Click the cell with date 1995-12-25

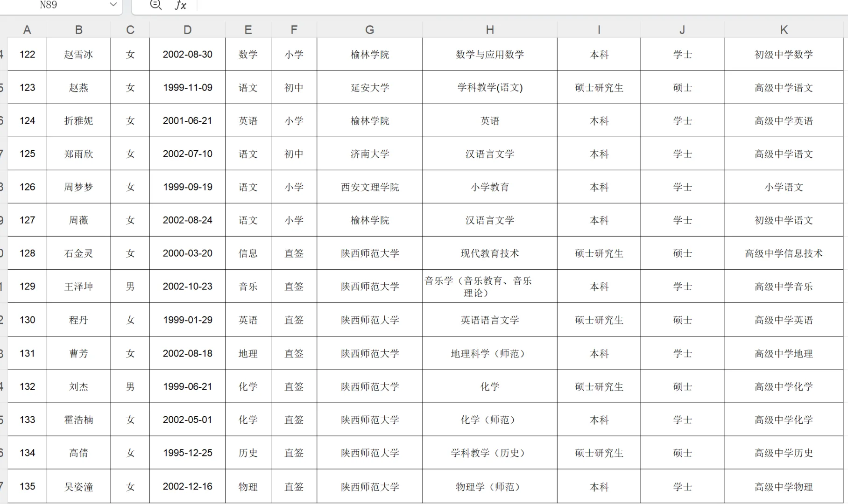[187, 453]
